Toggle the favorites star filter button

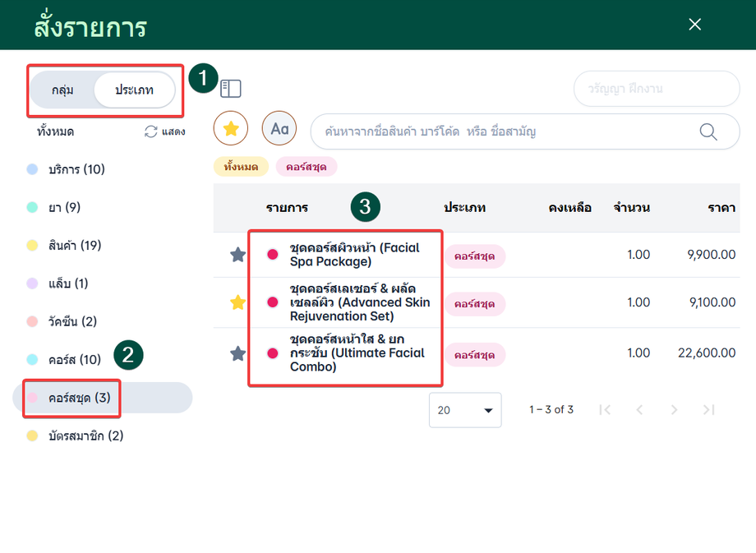click(x=231, y=129)
